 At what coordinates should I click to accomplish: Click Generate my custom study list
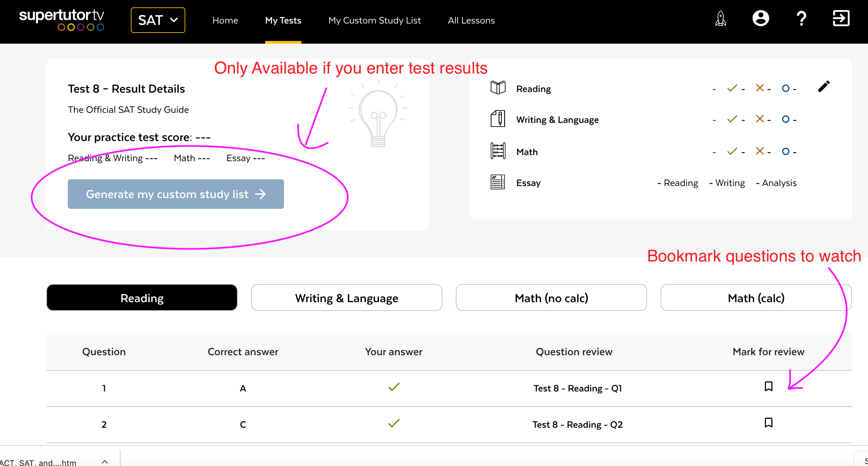point(176,194)
